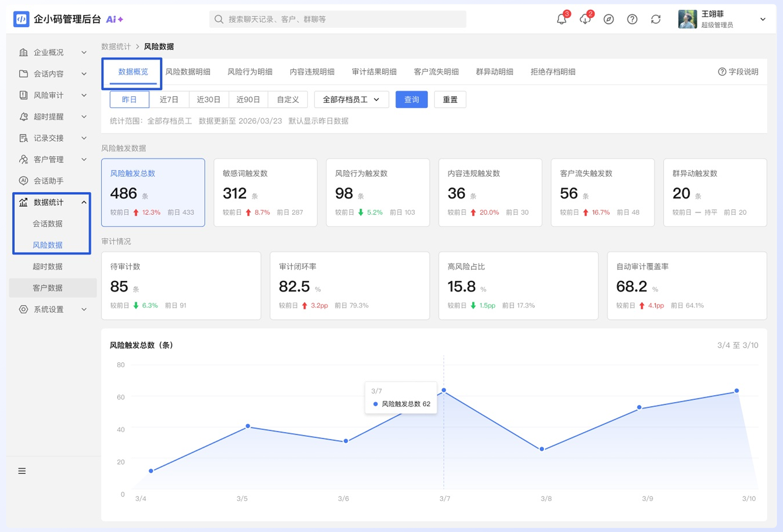
Task: Select the 自定义 time range option
Action: tap(288, 99)
